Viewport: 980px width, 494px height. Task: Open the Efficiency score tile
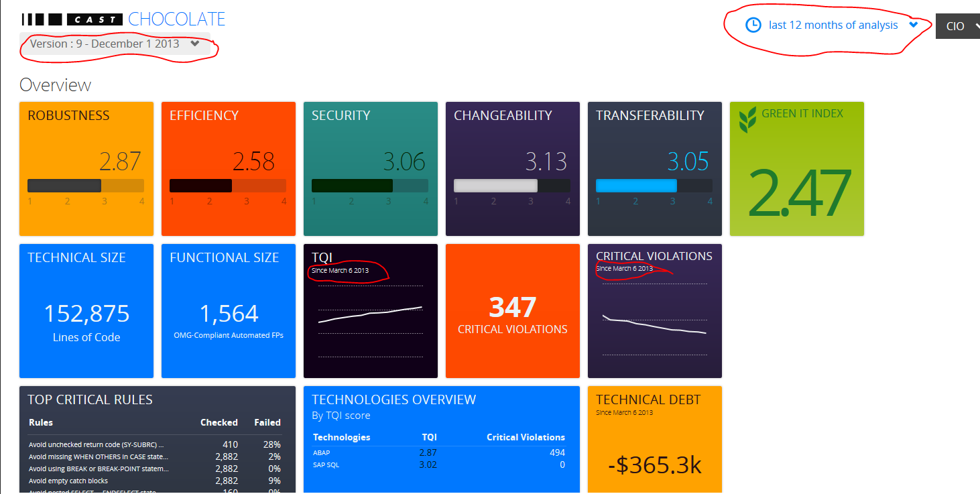pyautogui.click(x=229, y=169)
